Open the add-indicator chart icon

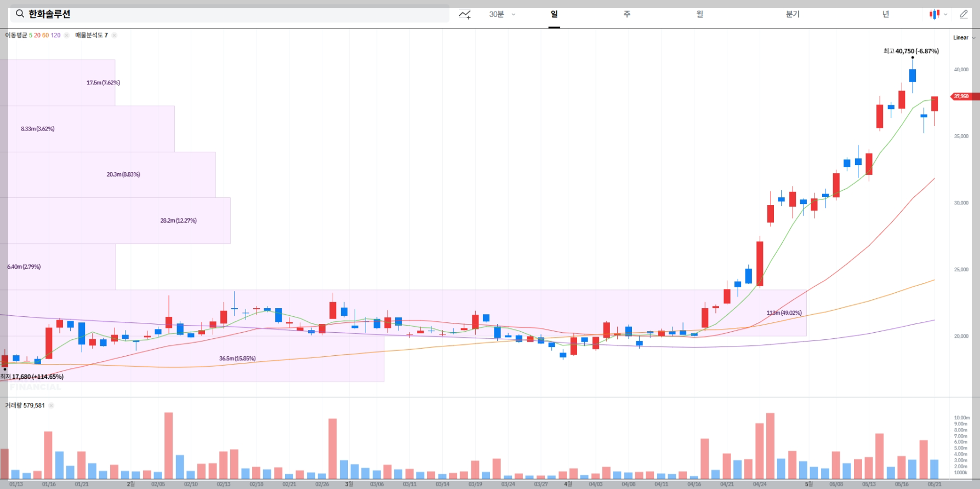click(x=465, y=14)
